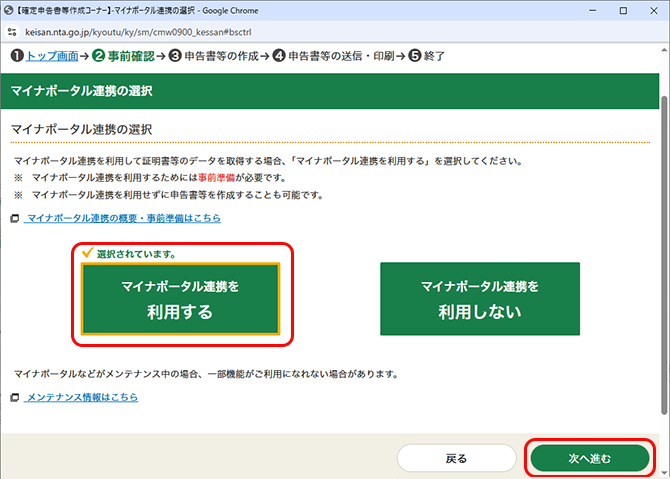Go to トップ画面 breadcrumb link

point(52,56)
